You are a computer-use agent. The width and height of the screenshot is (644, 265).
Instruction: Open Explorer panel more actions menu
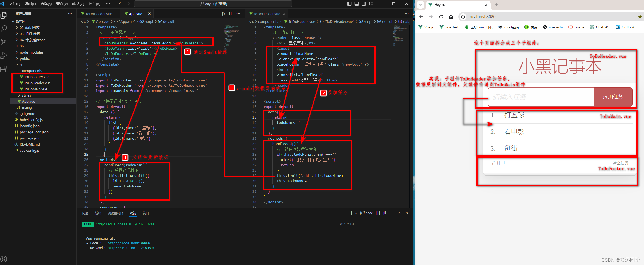[x=70, y=14]
